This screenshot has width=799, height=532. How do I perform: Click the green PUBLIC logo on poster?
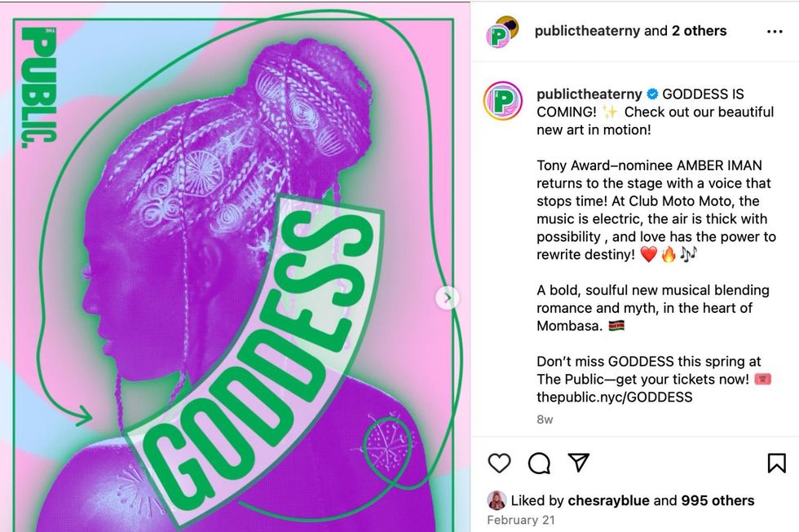(39, 87)
